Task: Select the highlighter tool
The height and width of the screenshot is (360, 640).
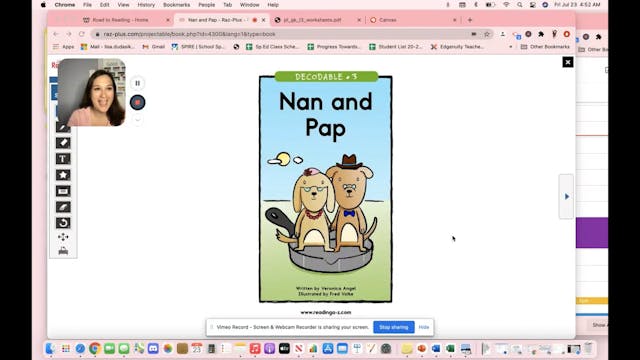Action: click(x=63, y=207)
